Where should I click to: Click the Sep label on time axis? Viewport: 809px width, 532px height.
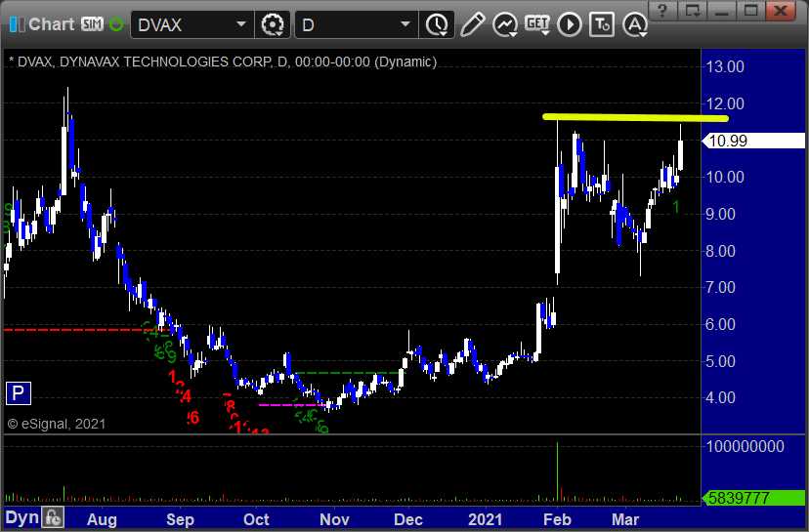click(x=180, y=519)
